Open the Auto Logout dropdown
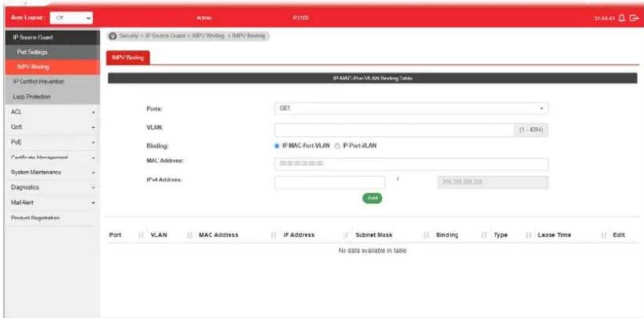This screenshot has height=318, width=644. tap(71, 18)
